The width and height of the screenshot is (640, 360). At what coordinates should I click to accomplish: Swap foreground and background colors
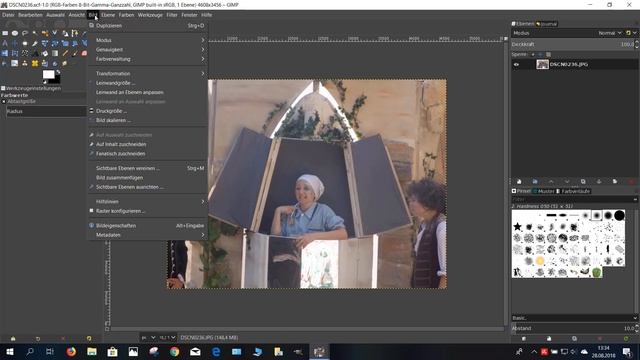(x=58, y=72)
